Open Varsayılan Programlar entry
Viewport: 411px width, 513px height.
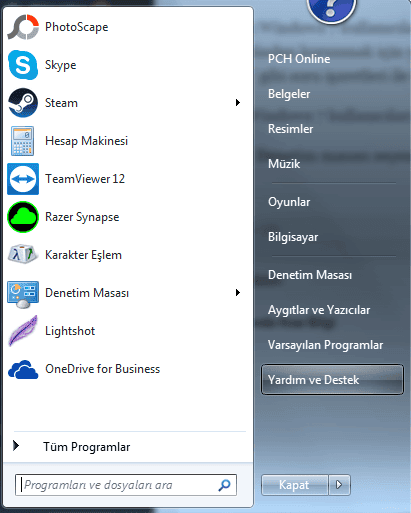tap(325, 345)
